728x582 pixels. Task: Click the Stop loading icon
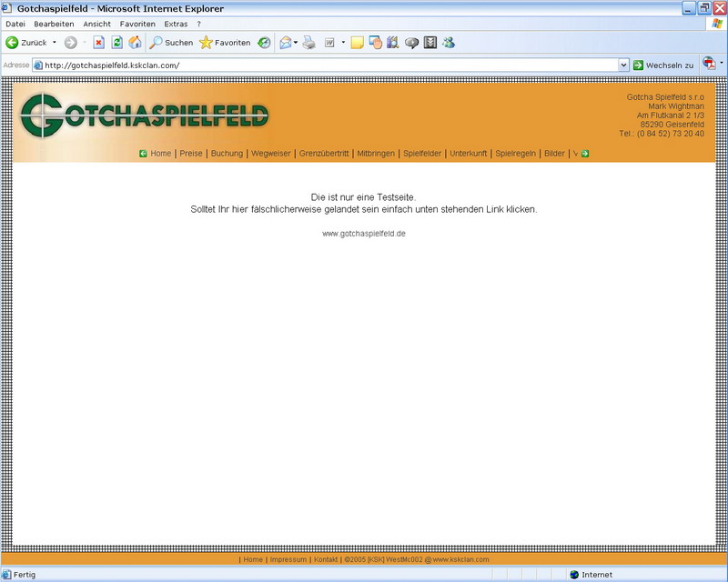click(x=99, y=43)
